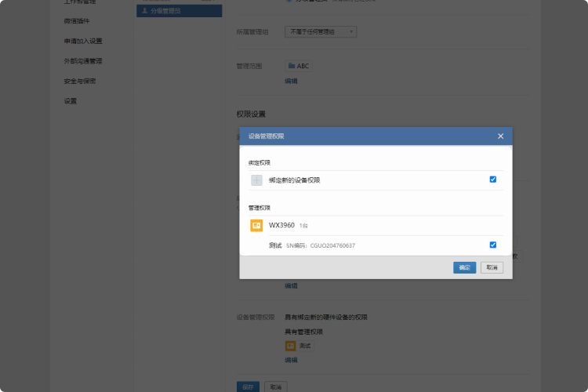
Task: Click the 确定 button in dialog
Action: (464, 267)
